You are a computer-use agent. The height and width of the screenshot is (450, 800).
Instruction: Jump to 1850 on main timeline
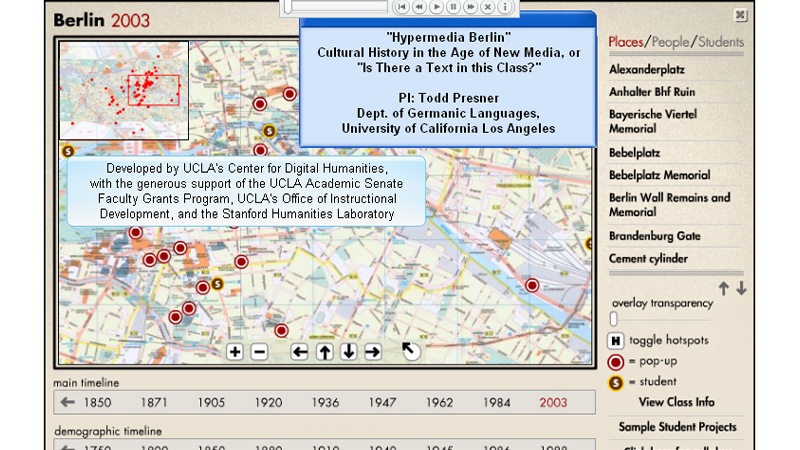click(97, 403)
